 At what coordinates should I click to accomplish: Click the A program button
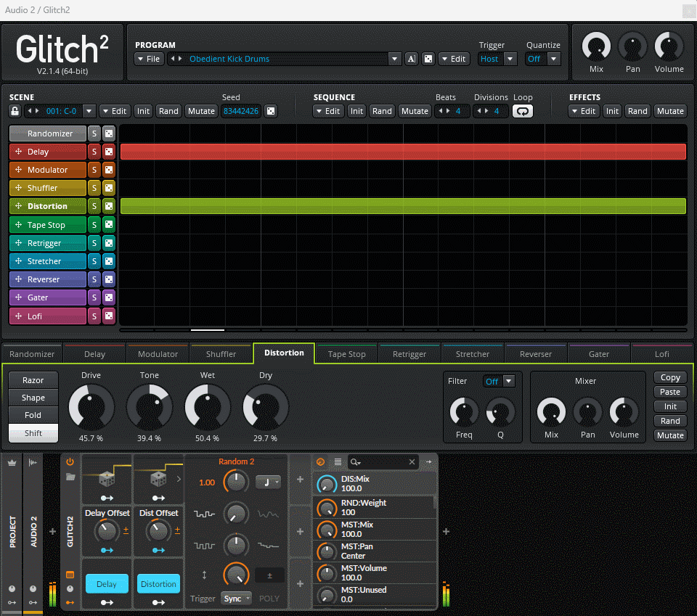(x=412, y=59)
